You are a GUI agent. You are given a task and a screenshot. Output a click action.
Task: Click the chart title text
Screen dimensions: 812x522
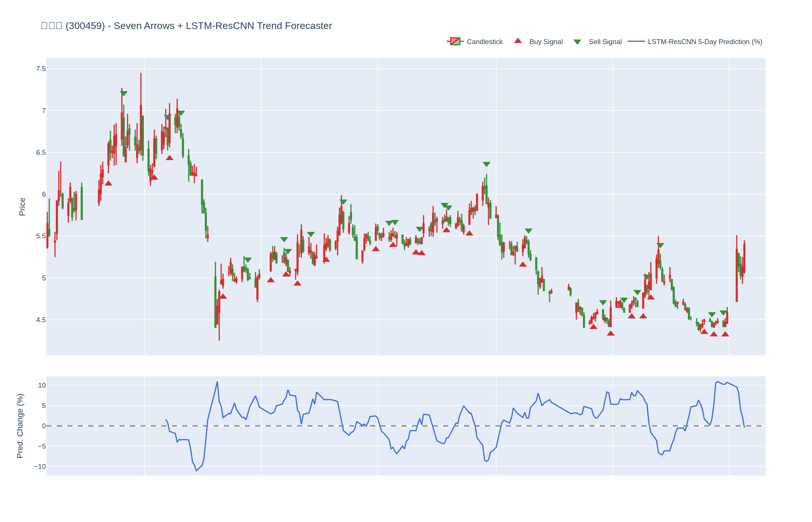(186, 26)
